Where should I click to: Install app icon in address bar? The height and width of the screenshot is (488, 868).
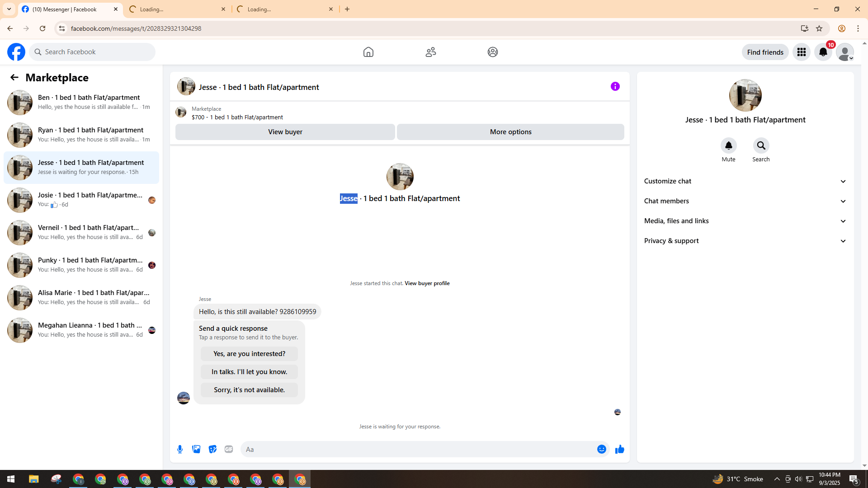point(804,28)
